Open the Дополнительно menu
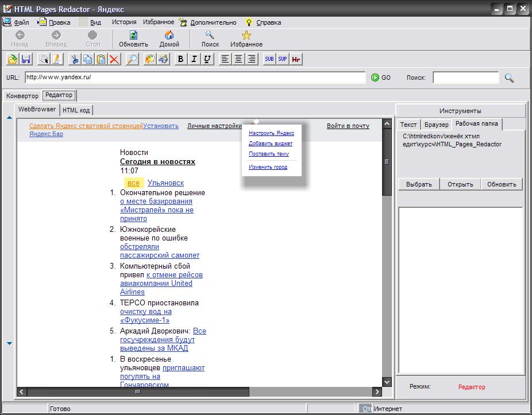 214,22
